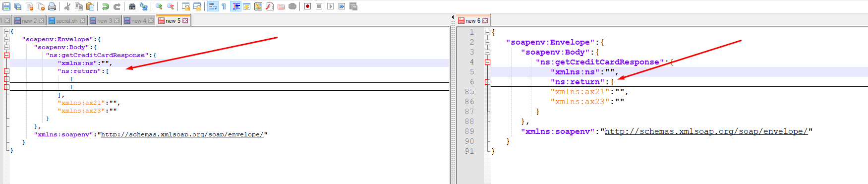Image resolution: width=868 pixels, height=184 pixels.
Task: Open Find dialog via binoculars icon
Action: pos(132,6)
